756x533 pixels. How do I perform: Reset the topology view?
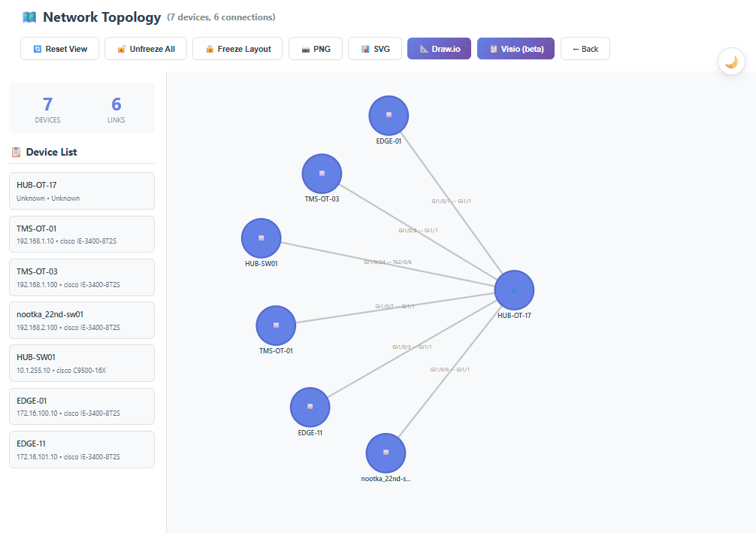(59, 49)
